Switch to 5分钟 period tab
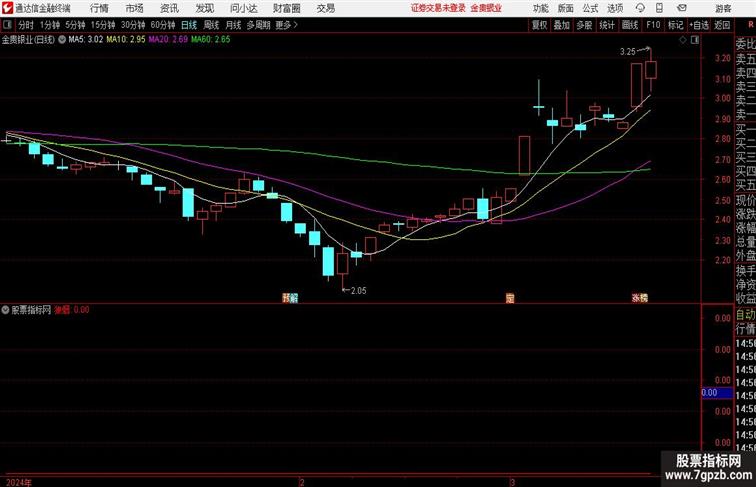This screenshot has height=487, width=756. (x=75, y=25)
